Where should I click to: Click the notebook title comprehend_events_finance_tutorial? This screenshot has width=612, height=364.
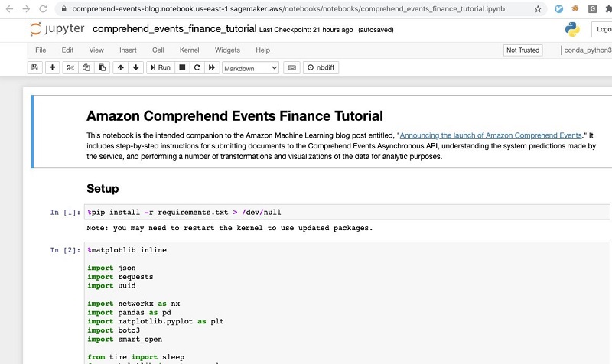point(174,29)
